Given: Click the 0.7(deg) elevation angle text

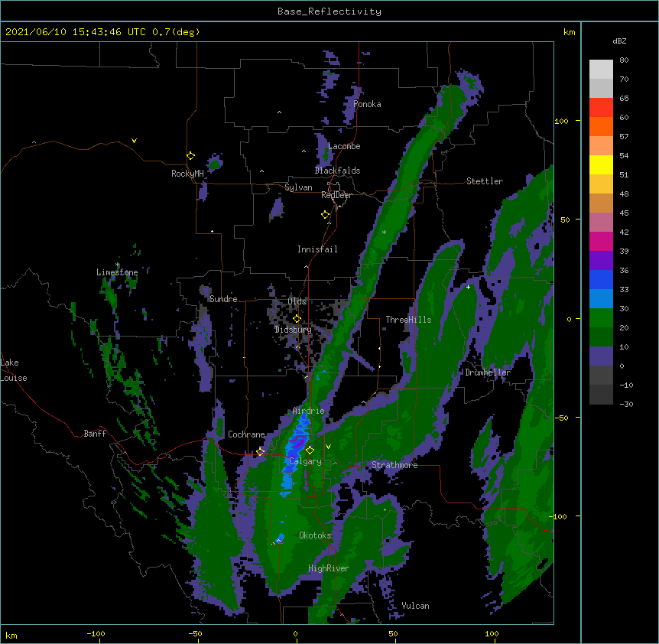Looking at the screenshot, I should [176, 32].
